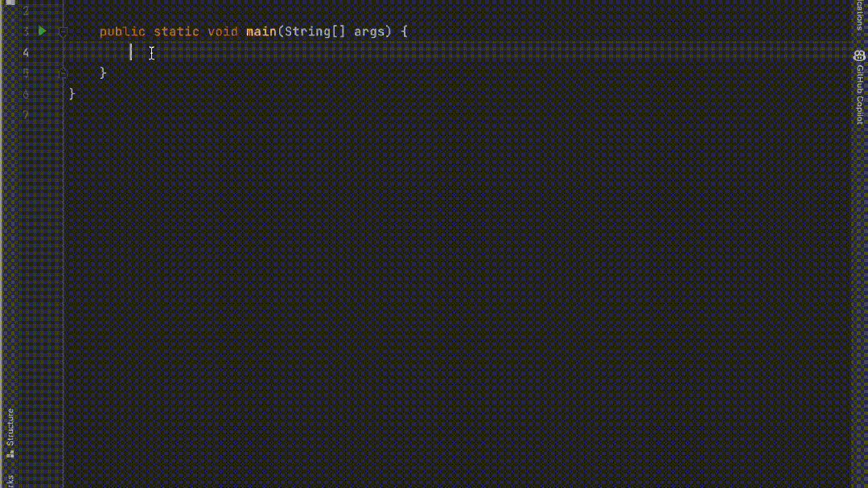Click the closing brace on line 6

(x=72, y=93)
